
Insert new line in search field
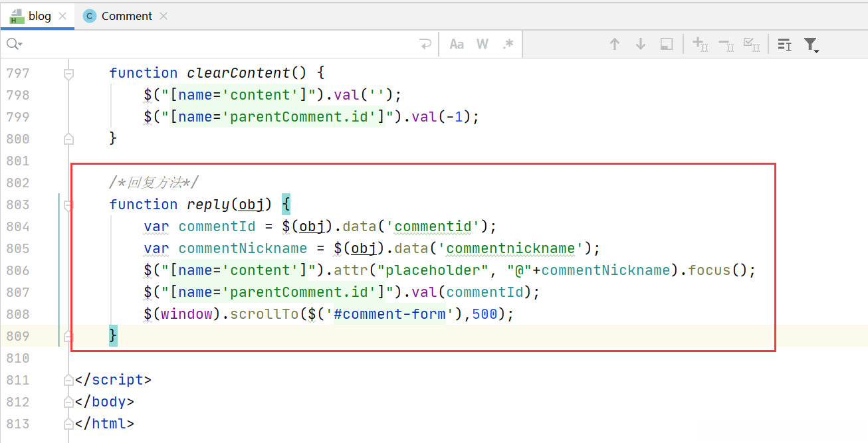pyautogui.click(x=425, y=44)
